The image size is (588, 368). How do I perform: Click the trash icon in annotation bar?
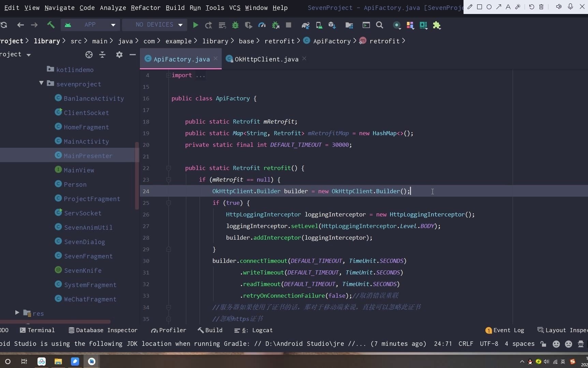tap(541, 7)
